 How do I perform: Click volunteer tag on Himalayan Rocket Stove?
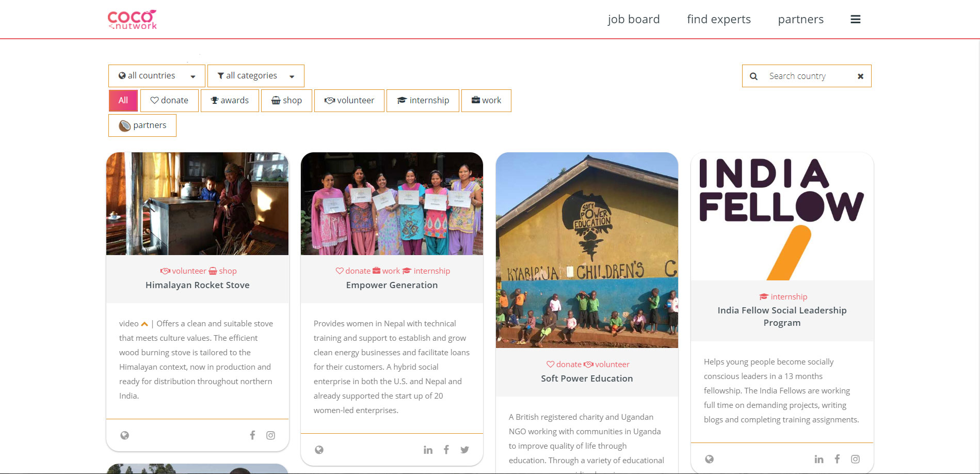coord(183,271)
